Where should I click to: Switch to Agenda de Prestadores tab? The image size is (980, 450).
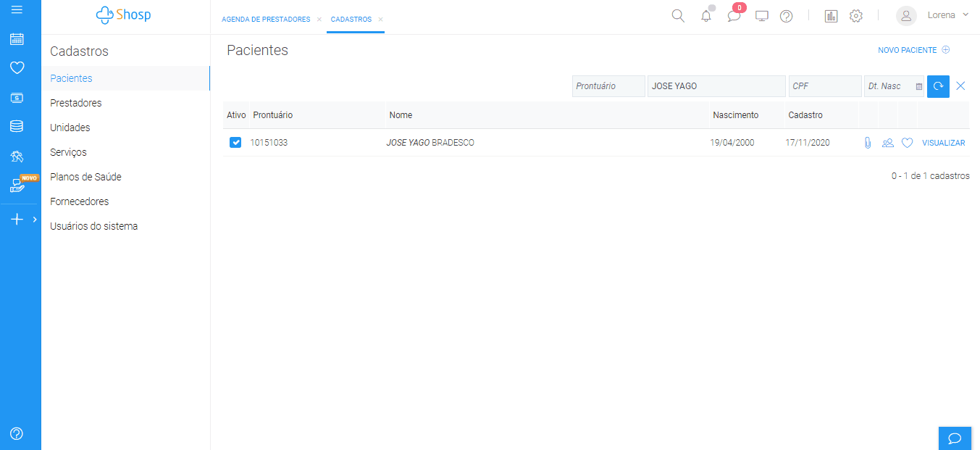266,20
